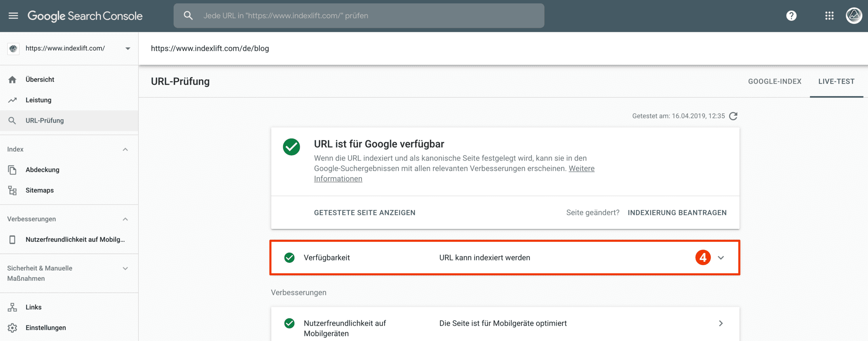The image size is (868, 341).
Task: Click the Leistung trend line icon
Action: point(13,100)
